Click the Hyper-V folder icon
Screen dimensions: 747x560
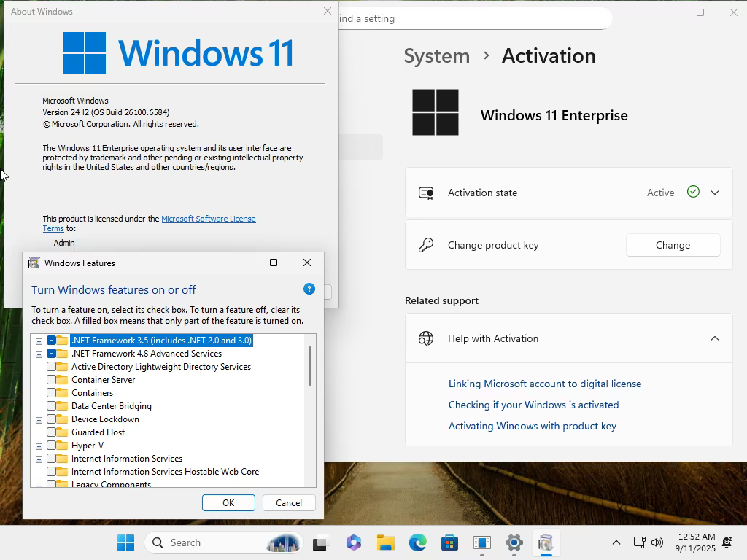click(62, 446)
